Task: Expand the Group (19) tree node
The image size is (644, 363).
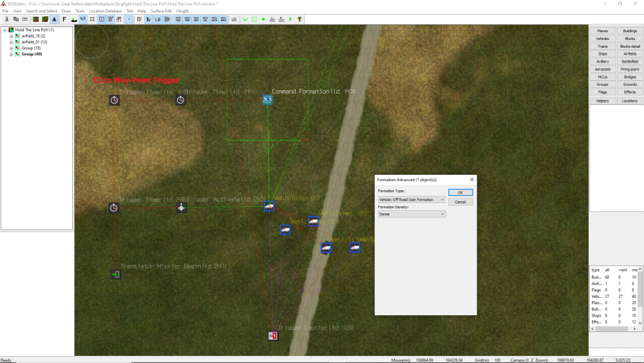Action: tap(11, 48)
